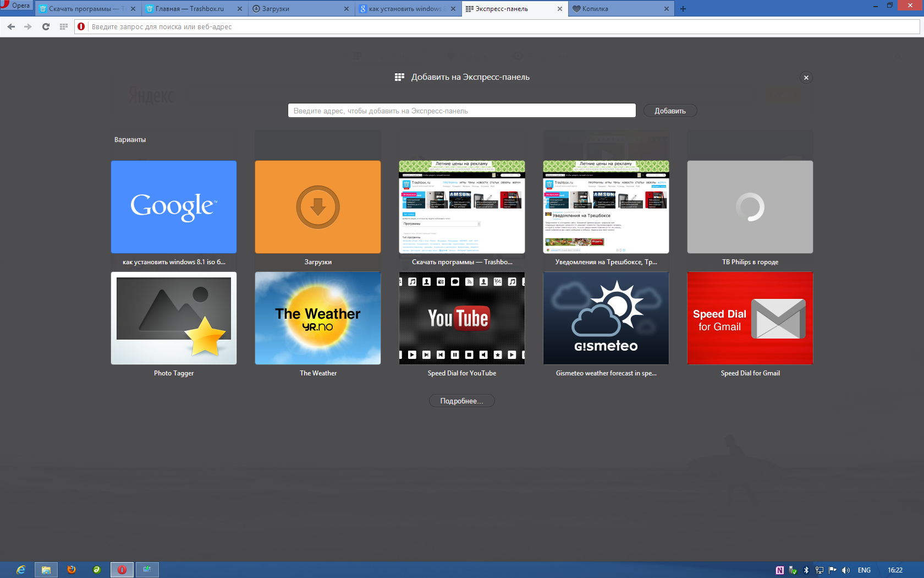Add The Weather YR.NO extension tile
924x578 pixels.
318,318
